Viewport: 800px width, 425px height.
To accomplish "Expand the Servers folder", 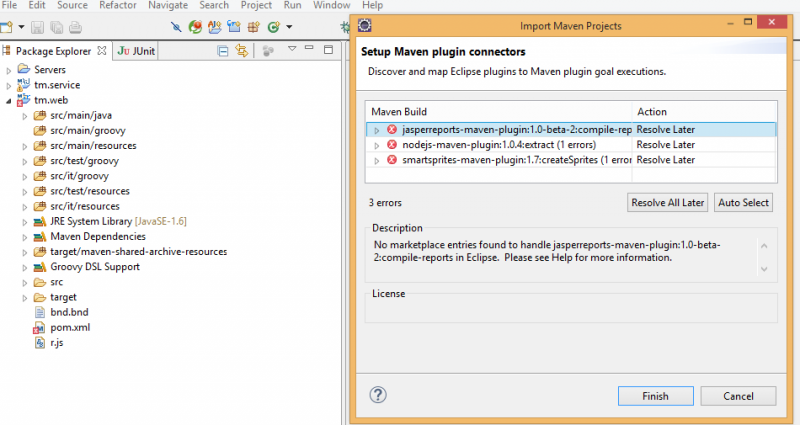I will (x=9, y=70).
